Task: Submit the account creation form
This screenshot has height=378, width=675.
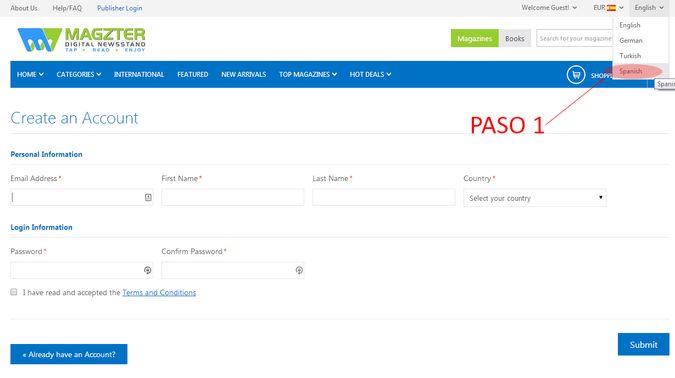Action: [643, 344]
